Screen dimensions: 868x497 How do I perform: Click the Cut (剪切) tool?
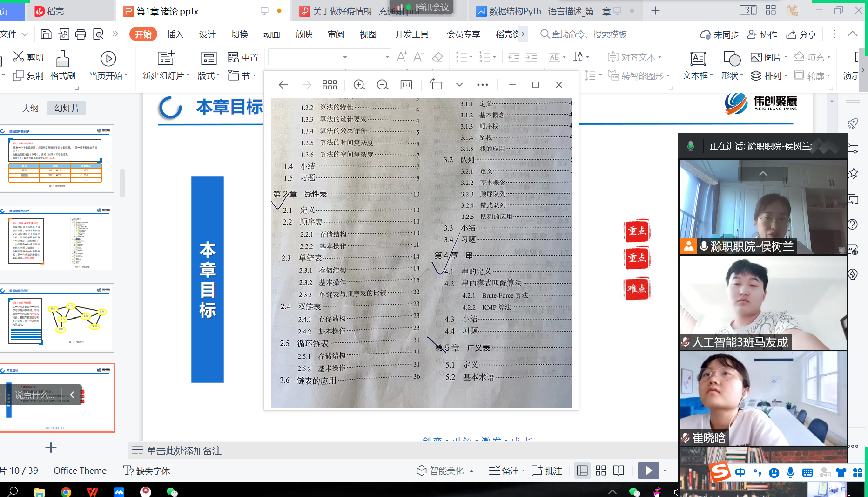tap(28, 57)
